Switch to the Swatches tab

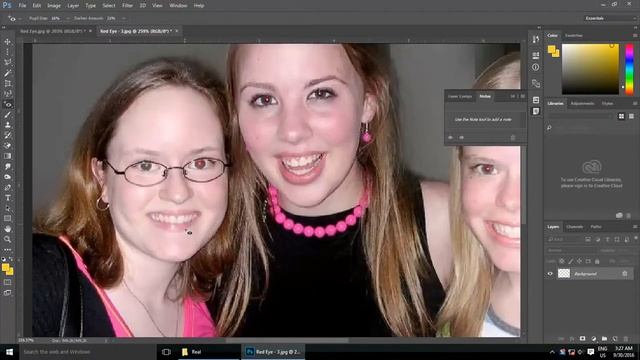tap(573, 36)
